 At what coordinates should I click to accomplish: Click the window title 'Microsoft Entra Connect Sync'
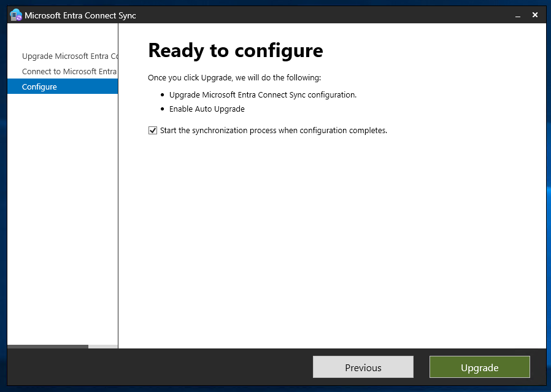point(80,15)
